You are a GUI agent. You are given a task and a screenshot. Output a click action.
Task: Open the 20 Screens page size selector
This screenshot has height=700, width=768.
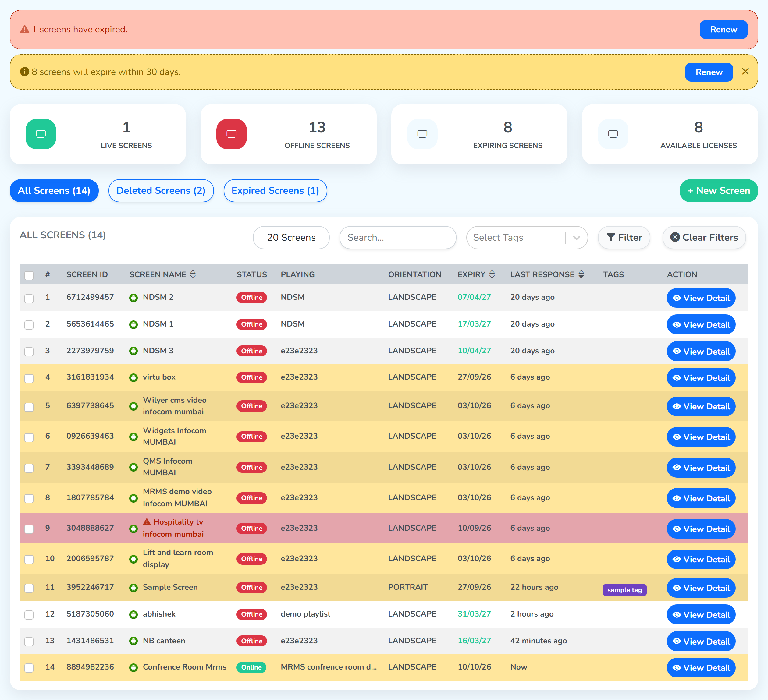pos(291,238)
